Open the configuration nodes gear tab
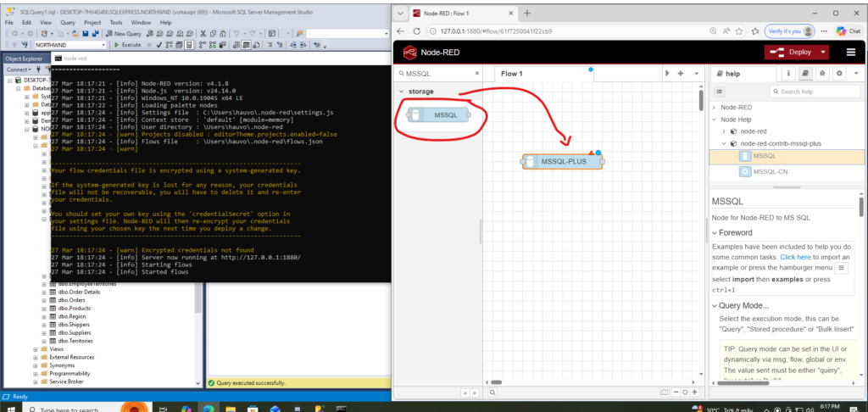This screenshot has height=412, width=868. pos(839,74)
